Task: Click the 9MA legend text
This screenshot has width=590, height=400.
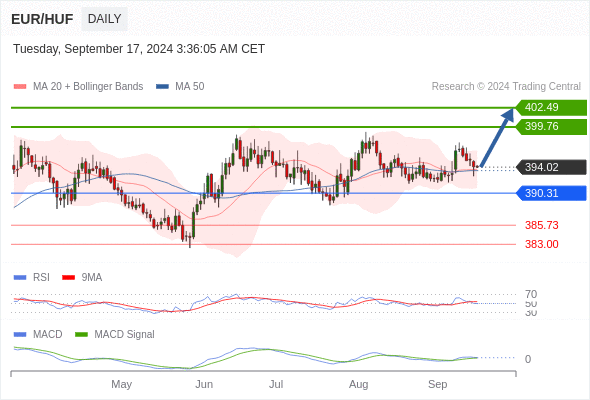Action: (x=92, y=278)
